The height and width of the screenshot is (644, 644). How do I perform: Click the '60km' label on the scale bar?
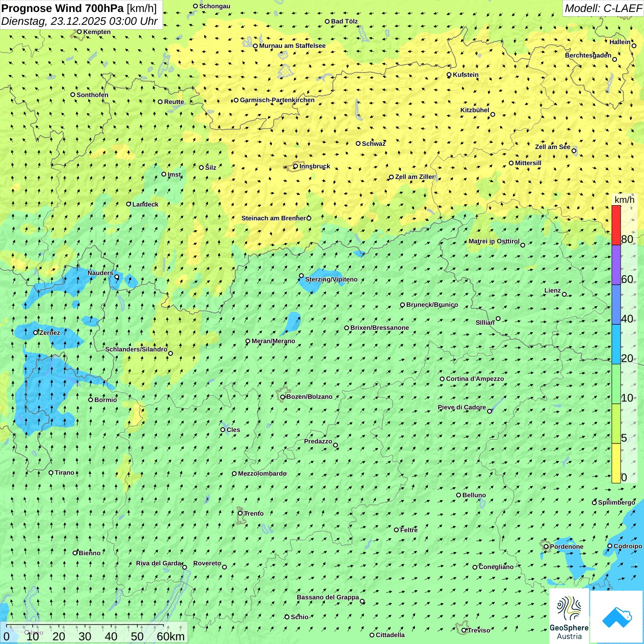click(x=171, y=636)
